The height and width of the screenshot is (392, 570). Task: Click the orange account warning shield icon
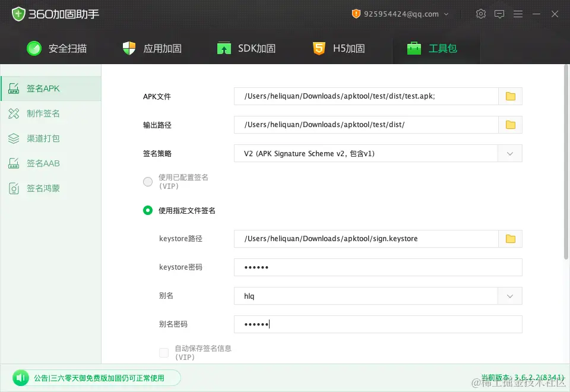tap(356, 14)
